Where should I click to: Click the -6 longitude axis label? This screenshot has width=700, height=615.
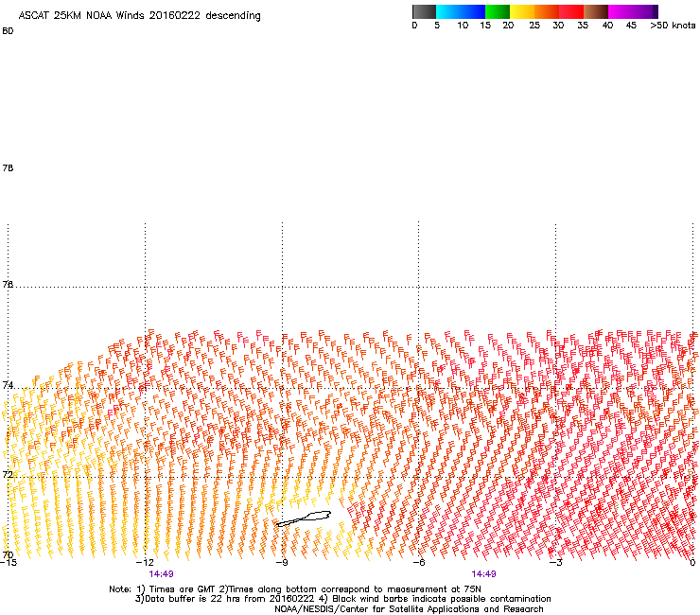(x=419, y=563)
